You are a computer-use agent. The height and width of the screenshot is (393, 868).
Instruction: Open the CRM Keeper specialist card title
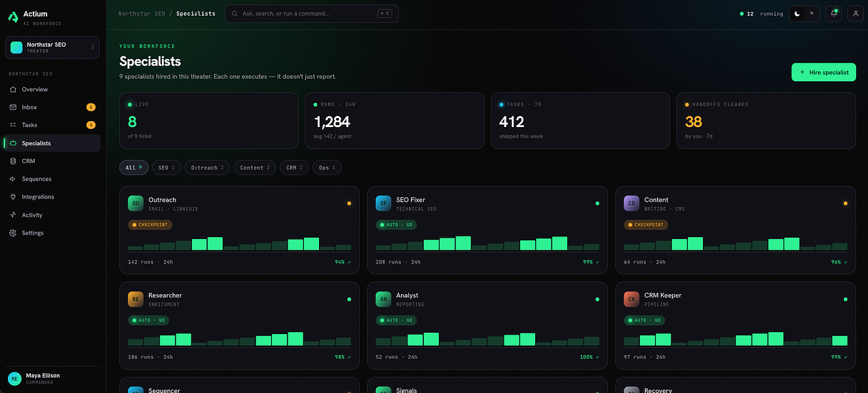tap(663, 295)
